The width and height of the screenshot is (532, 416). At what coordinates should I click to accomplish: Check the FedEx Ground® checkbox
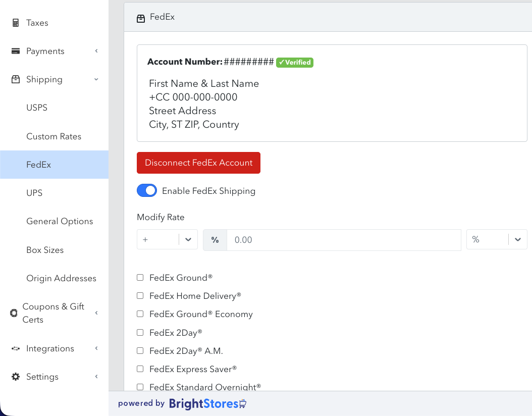coord(140,278)
